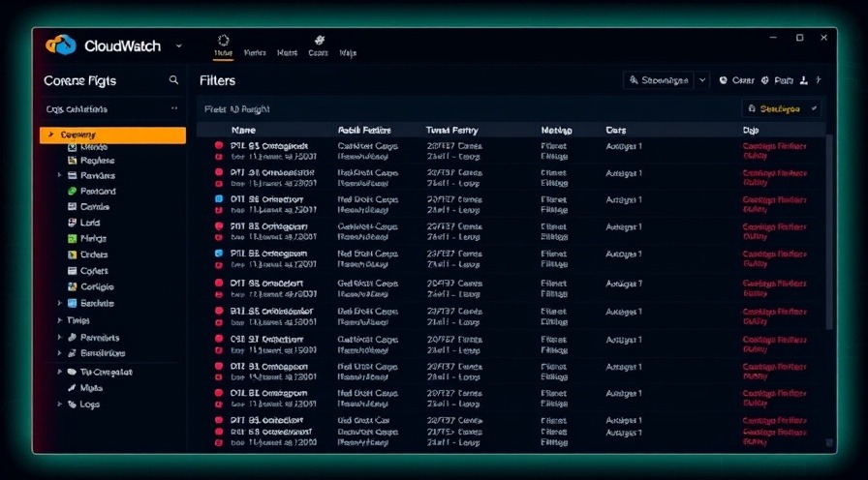
Task: Open the third top navigation tab
Action: (288, 53)
